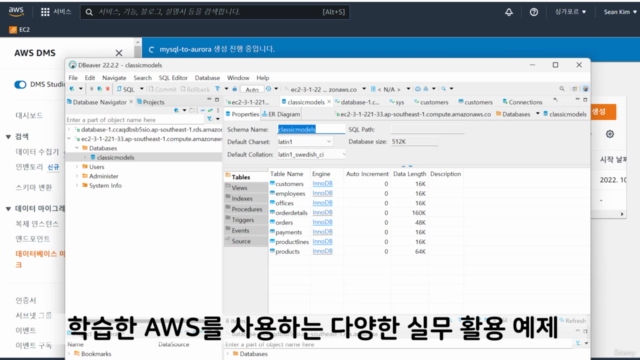The height and width of the screenshot is (360, 640).
Task: Expand the Administer folder in navigator
Action: click(77, 176)
